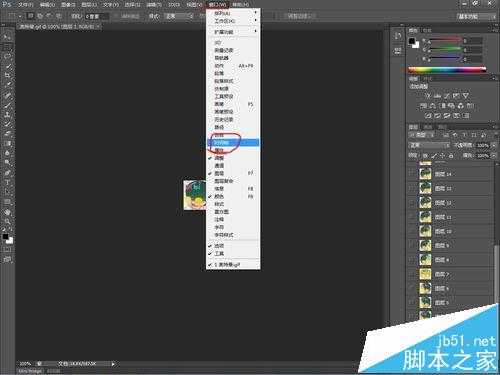Image resolution: width=500 pixels, height=375 pixels.
Task: Toggle visibility of layer 图层 8
Action: [412, 260]
